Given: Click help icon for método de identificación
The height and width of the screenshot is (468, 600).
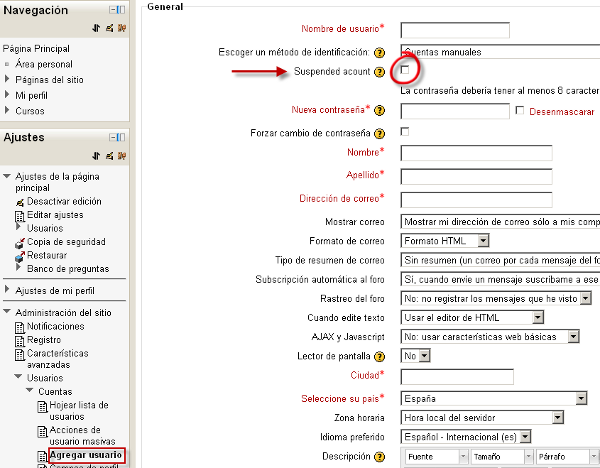Looking at the screenshot, I should click(379, 52).
